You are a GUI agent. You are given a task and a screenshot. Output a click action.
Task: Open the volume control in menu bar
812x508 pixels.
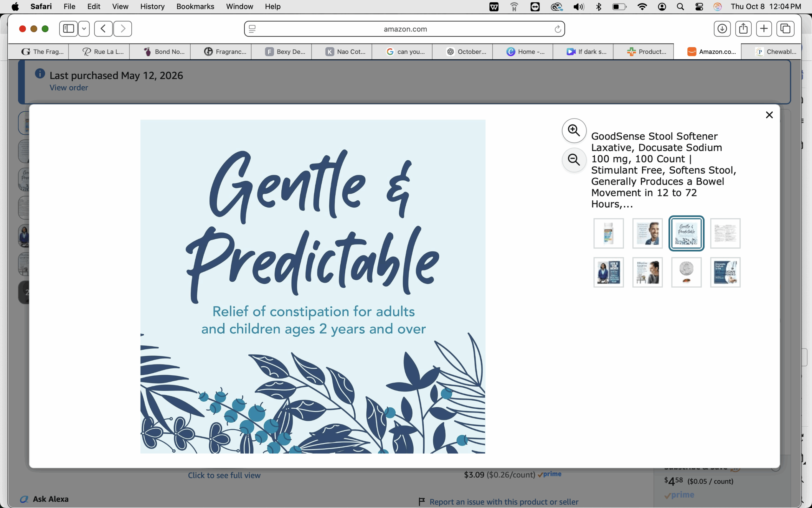(579, 6)
